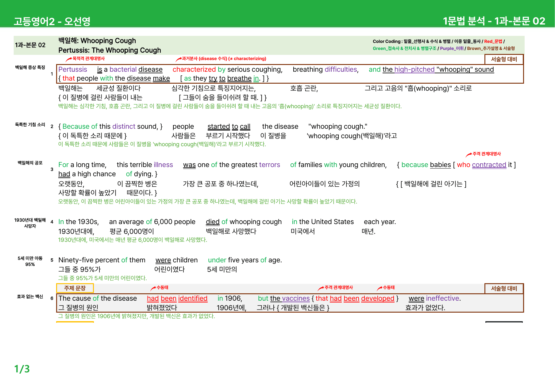The width and height of the screenshot is (555, 392).
Task: Click the 주제 문장 yellow label
Action: pos(75,288)
